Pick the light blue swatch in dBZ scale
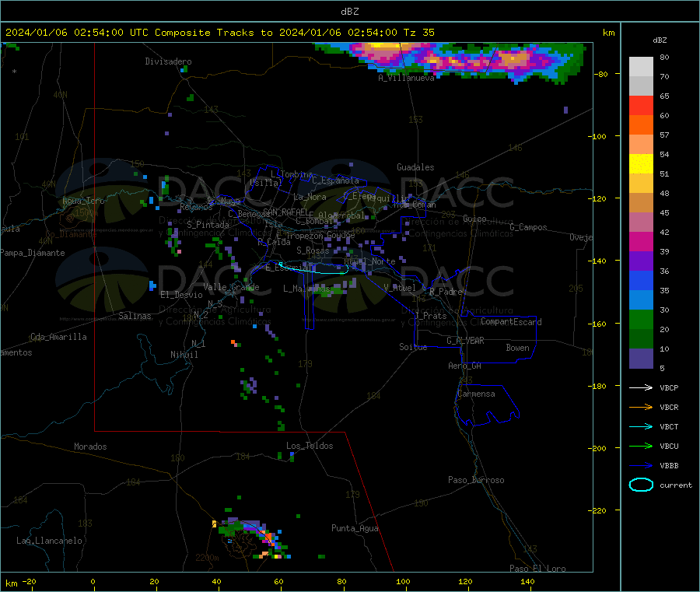700x592 pixels. [641, 300]
